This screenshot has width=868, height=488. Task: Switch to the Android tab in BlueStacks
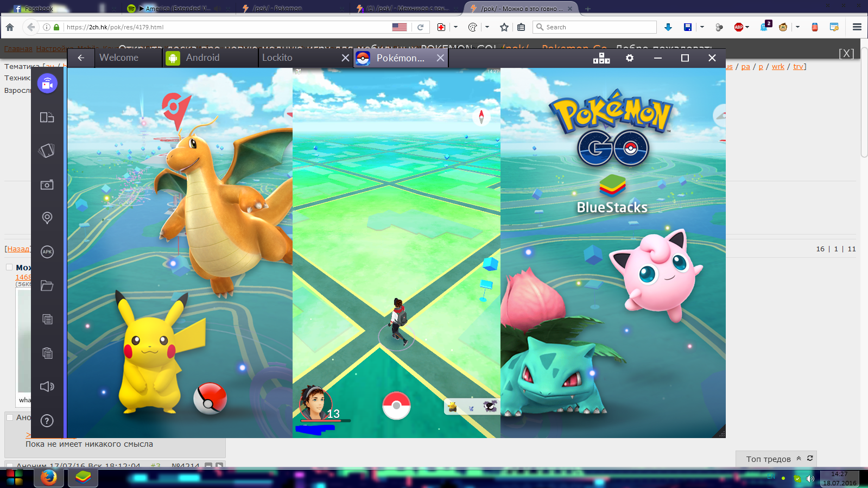pyautogui.click(x=211, y=58)
